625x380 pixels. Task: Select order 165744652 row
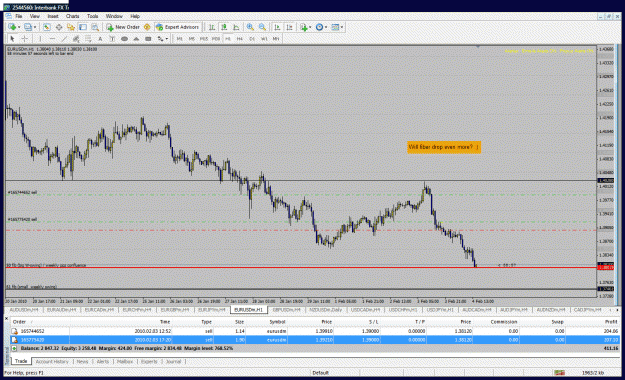pos(315,331)
